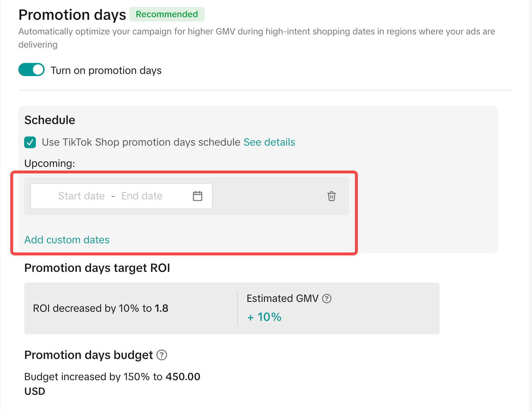532x412 pixels.
Task: Click the Automatically optimize your campaign description
Action: pos(256,32)
